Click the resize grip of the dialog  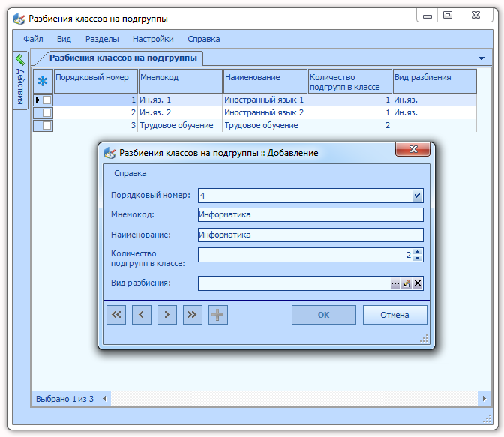click(424, 339)
